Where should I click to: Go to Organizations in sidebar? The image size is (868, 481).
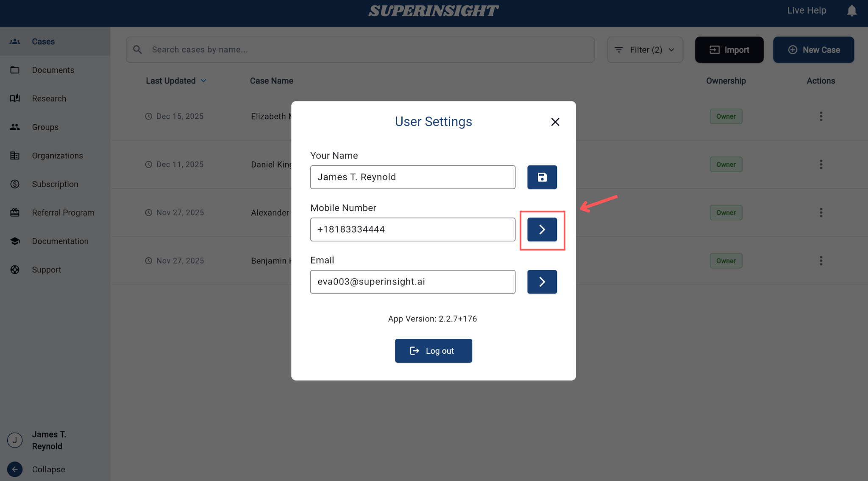[57, 156]
